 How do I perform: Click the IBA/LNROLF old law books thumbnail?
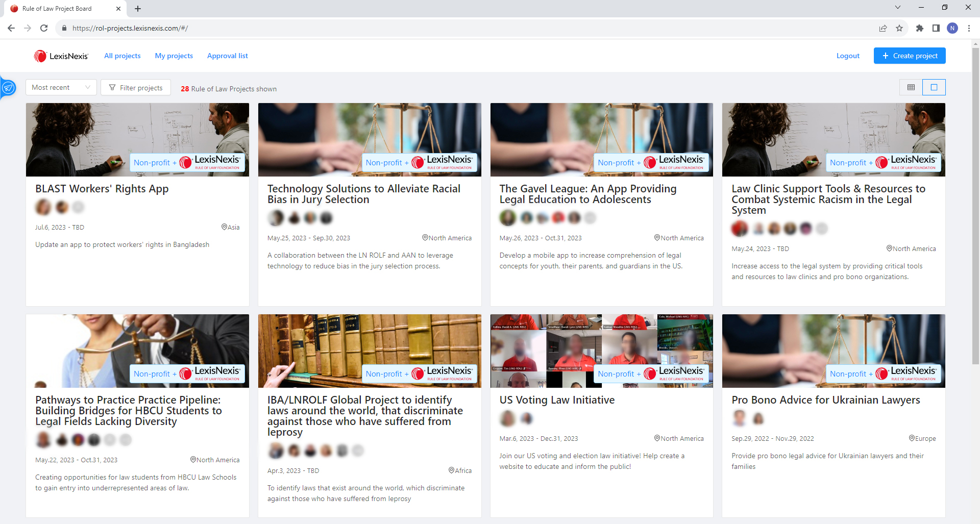[370, 351]
